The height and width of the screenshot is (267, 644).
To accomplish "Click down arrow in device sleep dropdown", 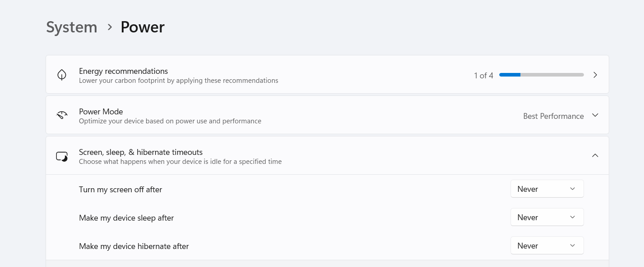I will coord(572,217).
